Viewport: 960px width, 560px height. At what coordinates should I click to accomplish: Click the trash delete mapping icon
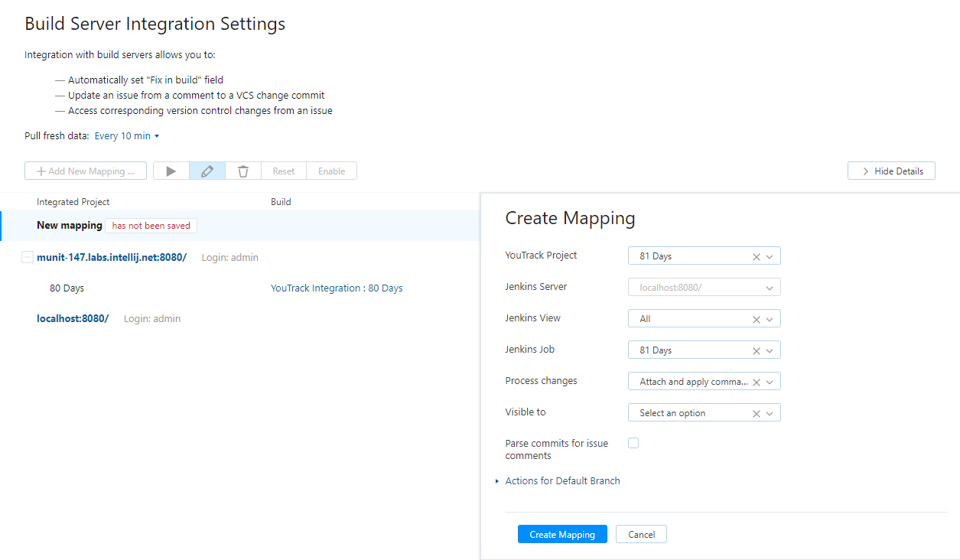click(x=243, y=171)
